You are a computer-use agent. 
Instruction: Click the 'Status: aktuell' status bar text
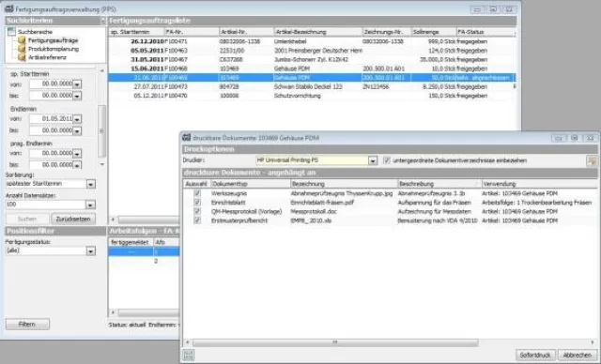[127, 325]
